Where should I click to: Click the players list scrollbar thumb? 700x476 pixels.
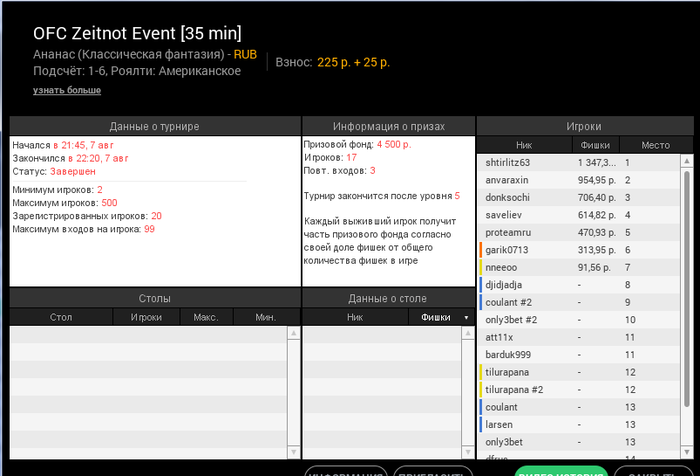[x=687, y=288]
